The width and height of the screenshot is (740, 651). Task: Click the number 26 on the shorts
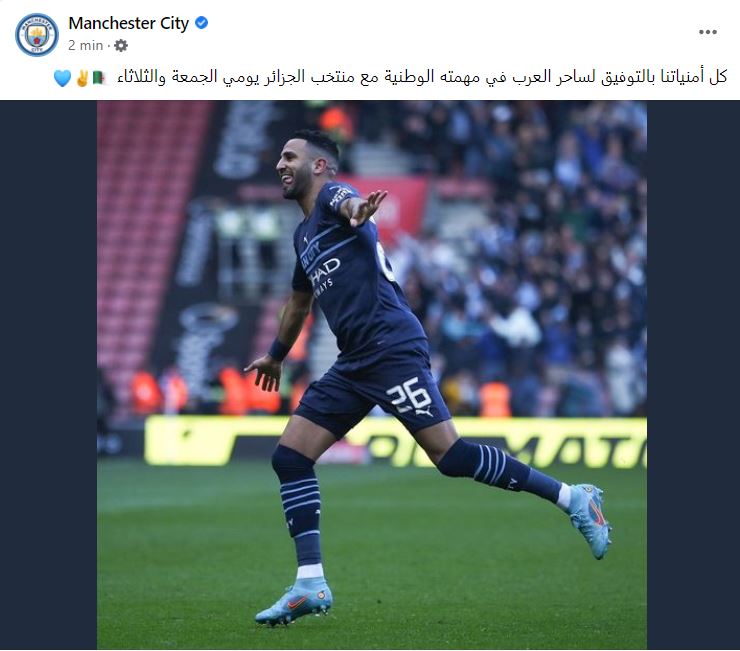tap(409, 394)
